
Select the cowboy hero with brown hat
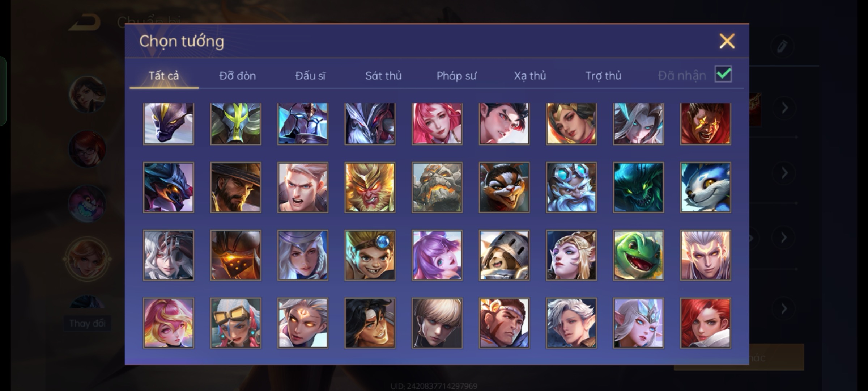235,187
